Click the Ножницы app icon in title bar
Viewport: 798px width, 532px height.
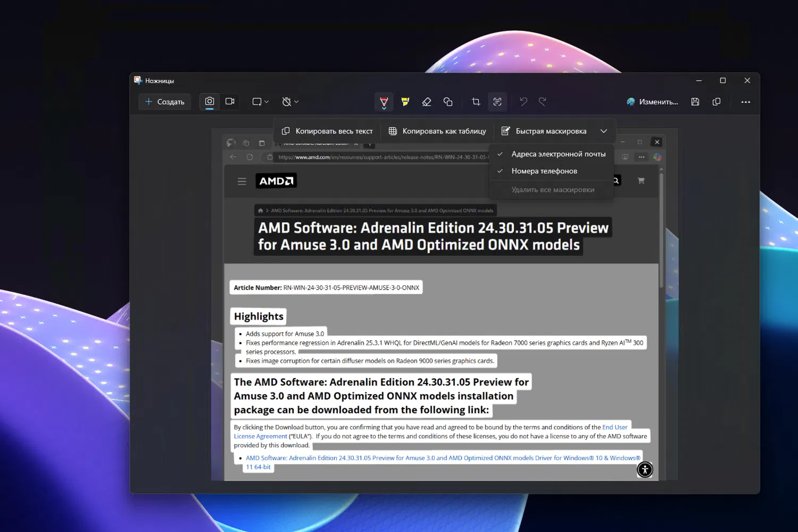tap(138, 80)
